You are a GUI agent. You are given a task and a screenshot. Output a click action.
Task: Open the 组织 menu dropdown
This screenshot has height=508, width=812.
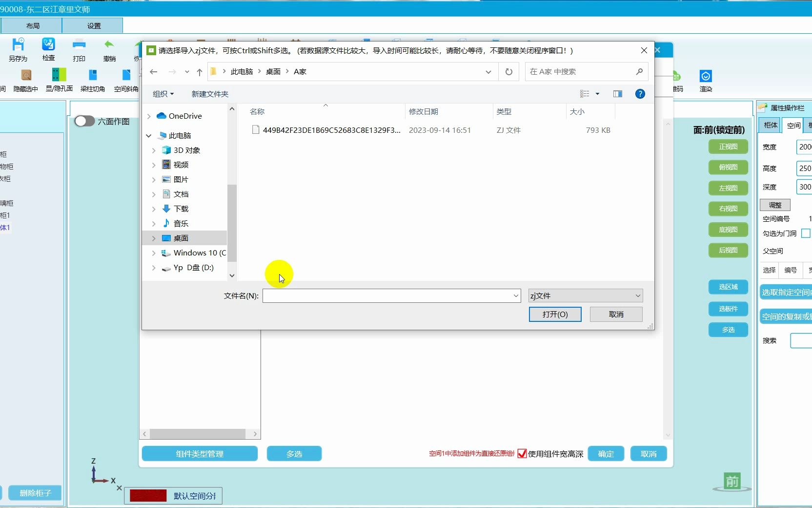coord(163,94)
